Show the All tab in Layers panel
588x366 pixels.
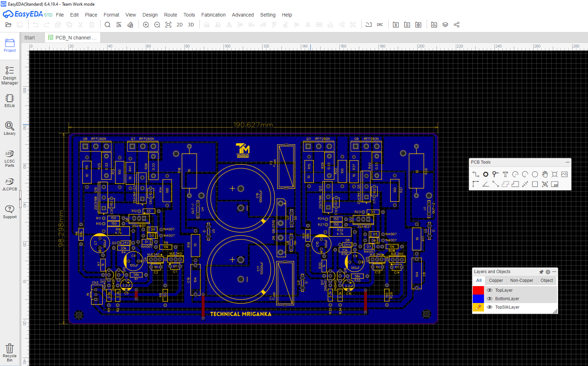(479, 280)
